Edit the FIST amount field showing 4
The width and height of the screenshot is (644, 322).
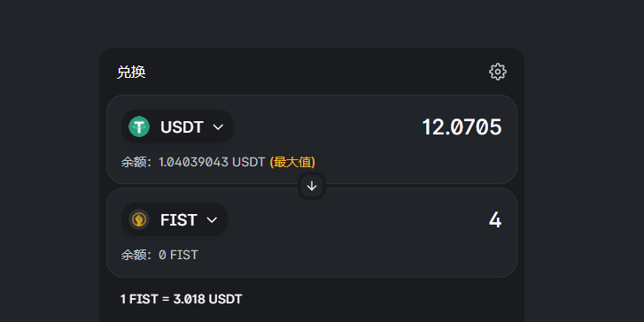coord(495,220)
